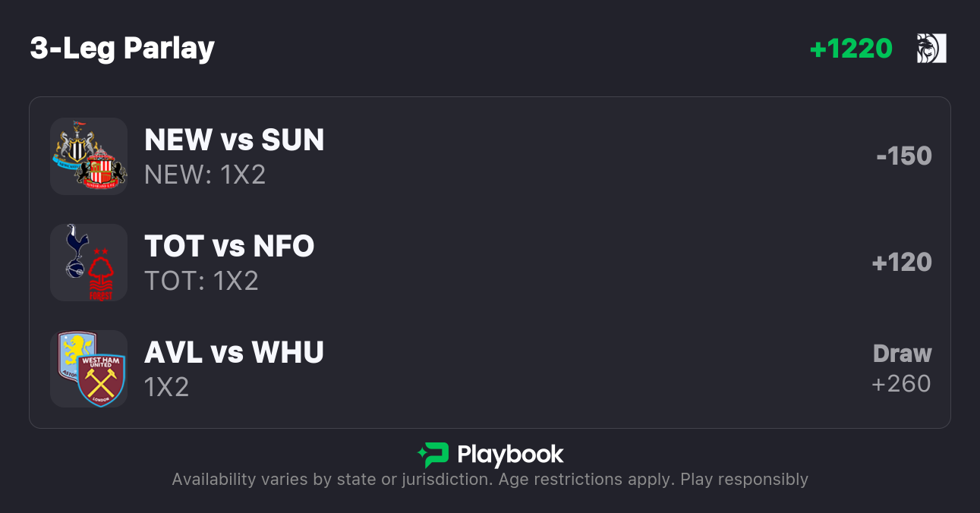Click the Newcastle and Sunderland crests thumbnail

(x=89, y=156)
